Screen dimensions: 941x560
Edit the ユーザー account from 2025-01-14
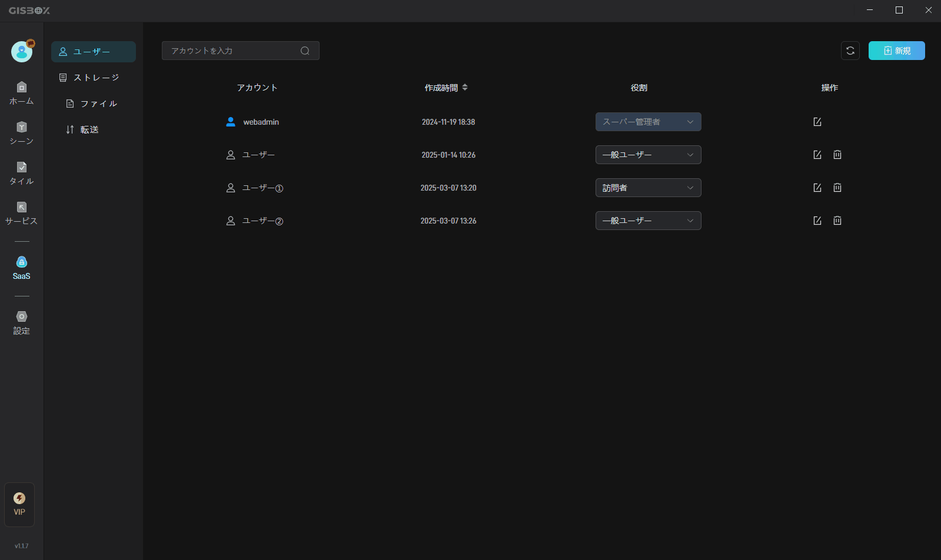pos(817,155)
